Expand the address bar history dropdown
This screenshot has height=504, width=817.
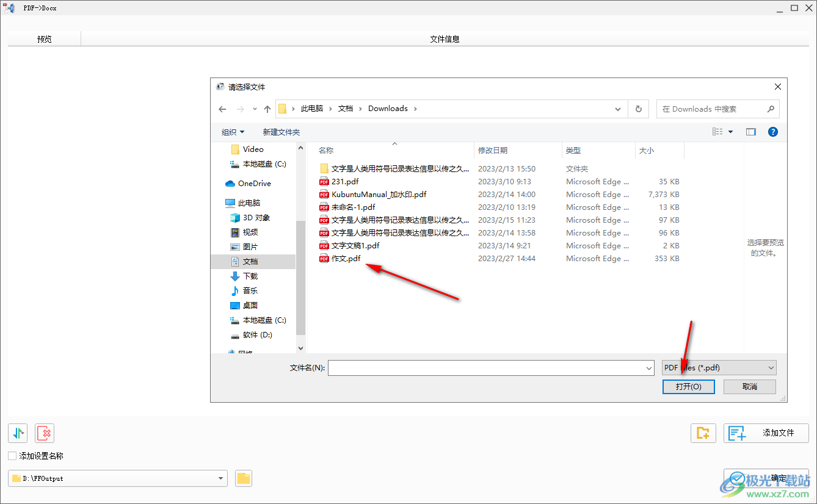(x=619, y=109)
